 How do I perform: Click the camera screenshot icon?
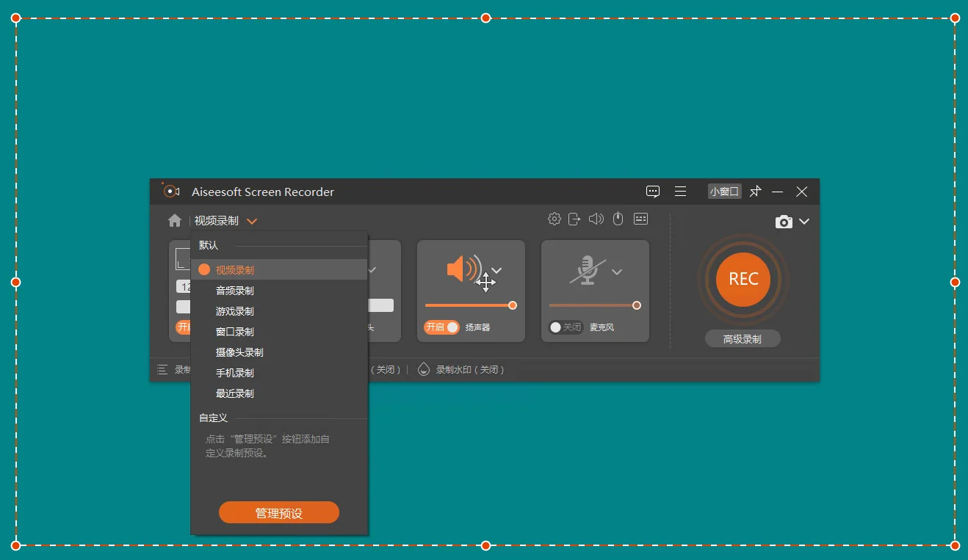[x=784, y=221]
